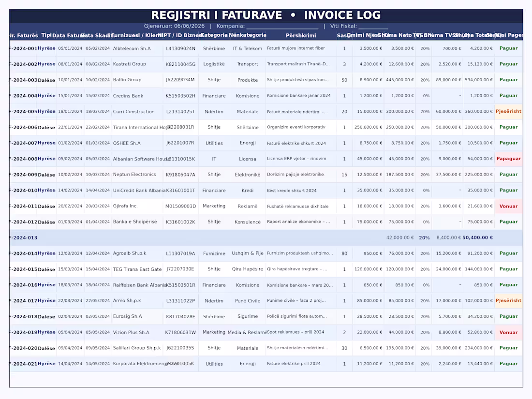The width and height of the screenshot is (532, 399).
Task: Select NIPT cell L41309024N
Action: tap(180, 48)
